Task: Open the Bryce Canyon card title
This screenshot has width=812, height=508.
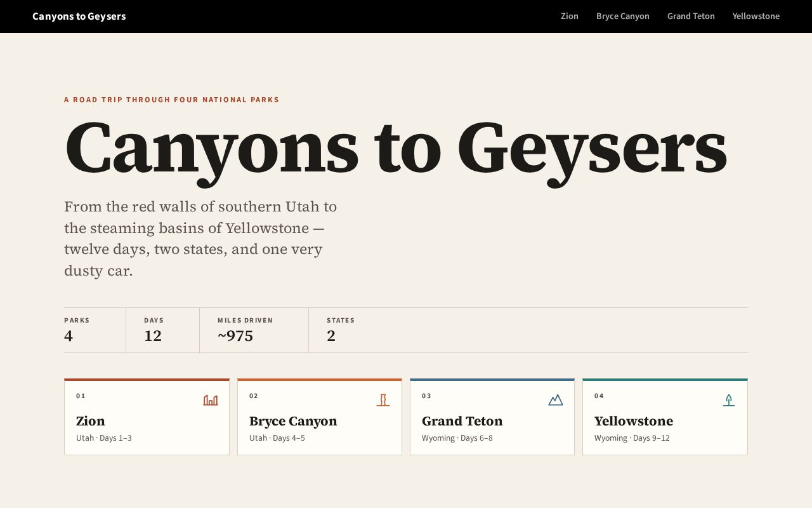Action: pos(293,421)
